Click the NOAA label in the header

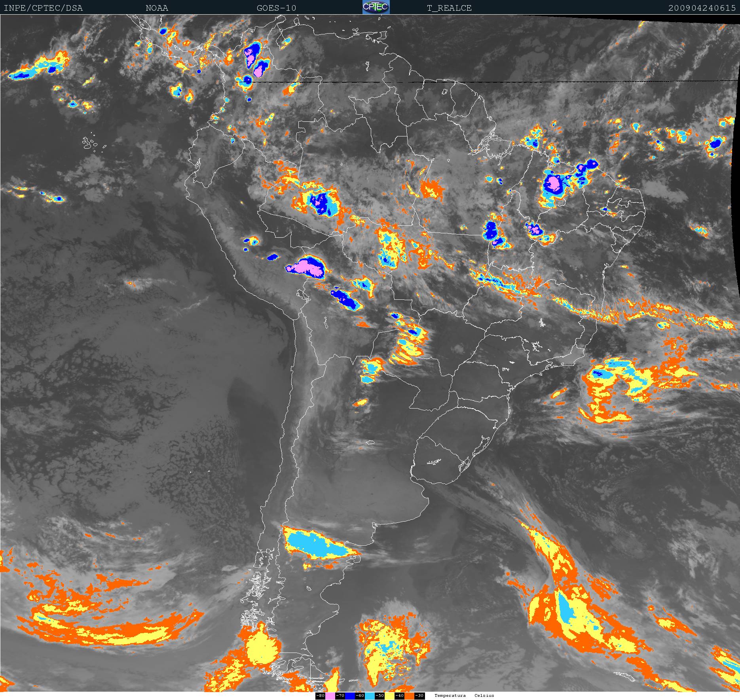[157, 8]
